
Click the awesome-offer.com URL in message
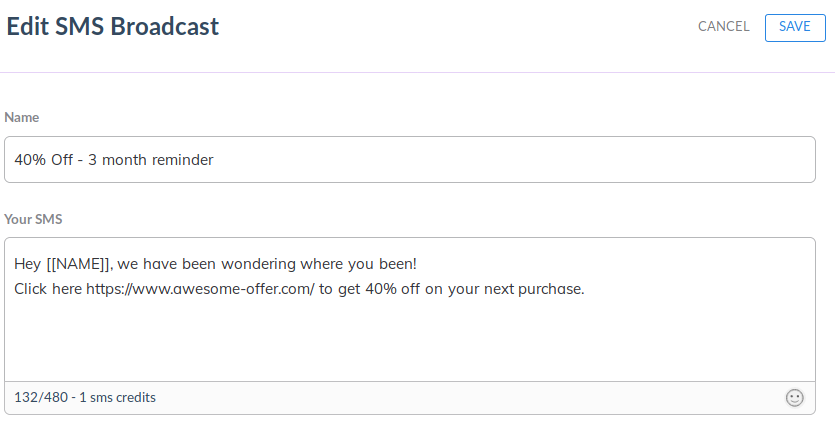tap(200, 289)
